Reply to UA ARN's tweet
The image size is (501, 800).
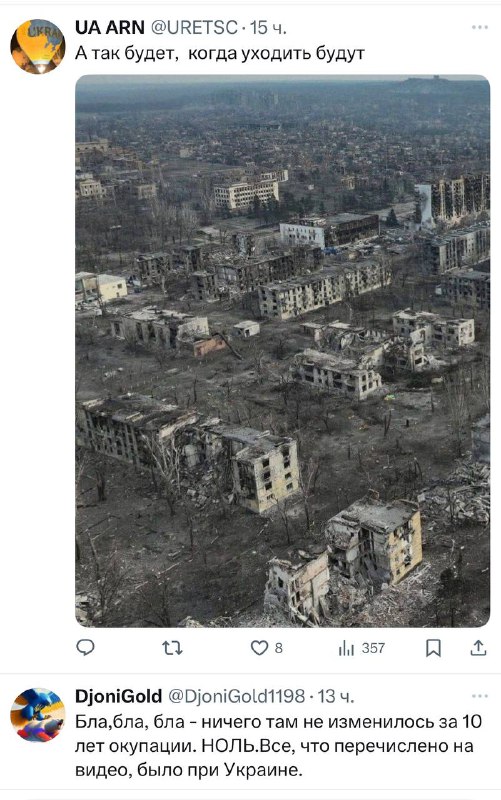click(x=85, y=647)
